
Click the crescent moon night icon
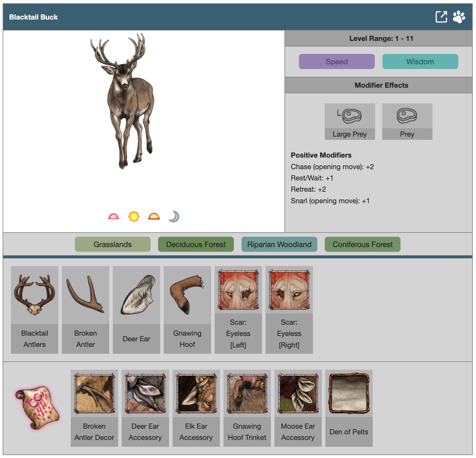point(174,217)
